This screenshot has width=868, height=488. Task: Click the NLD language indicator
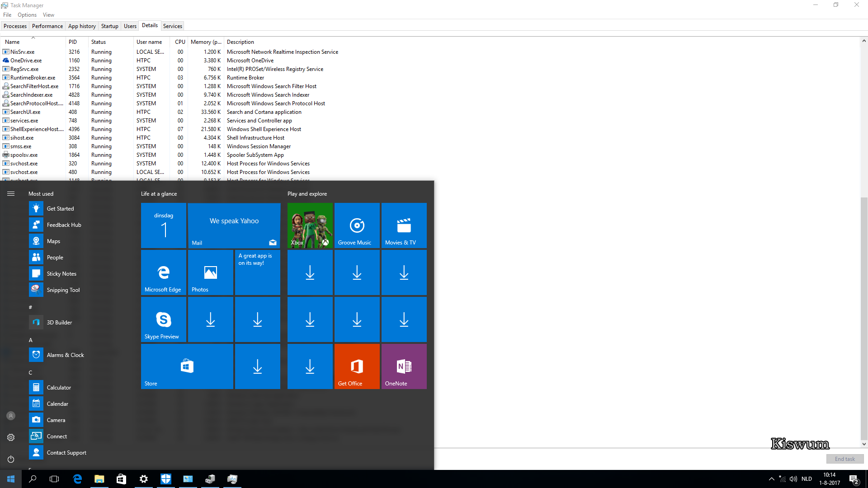click(x=807, y=479)
